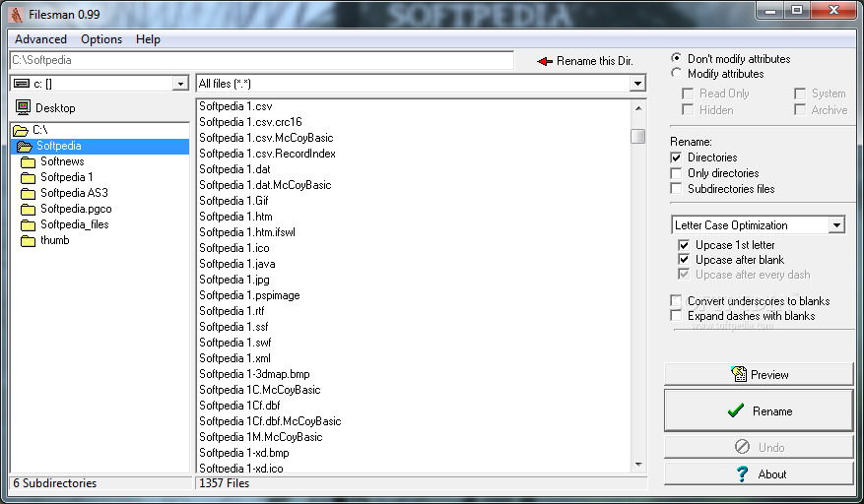Click the C:\ open folder icon
The height and width of the screenshot is (504, 864).
click(21, 131)
